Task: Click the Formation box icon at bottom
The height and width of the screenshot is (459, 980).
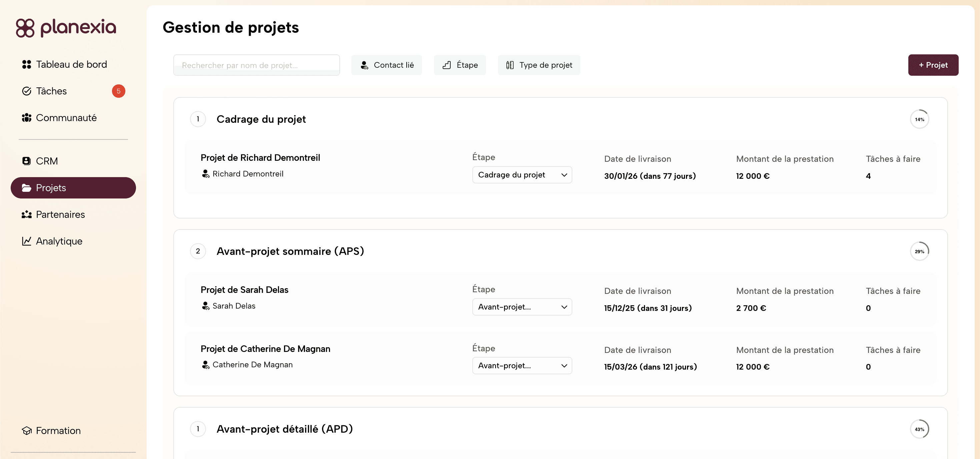Action: (27, 431)
